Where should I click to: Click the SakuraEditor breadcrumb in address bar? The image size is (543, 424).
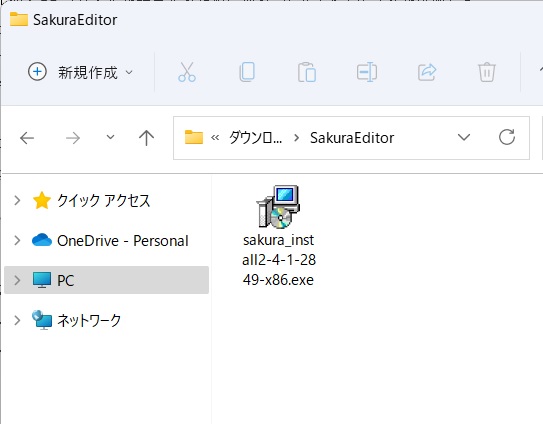point(352,138)
